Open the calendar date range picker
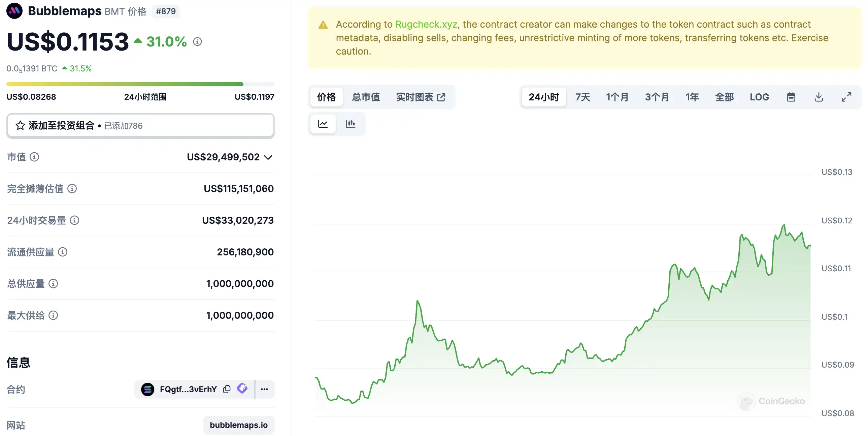 (x=791, y=97)
